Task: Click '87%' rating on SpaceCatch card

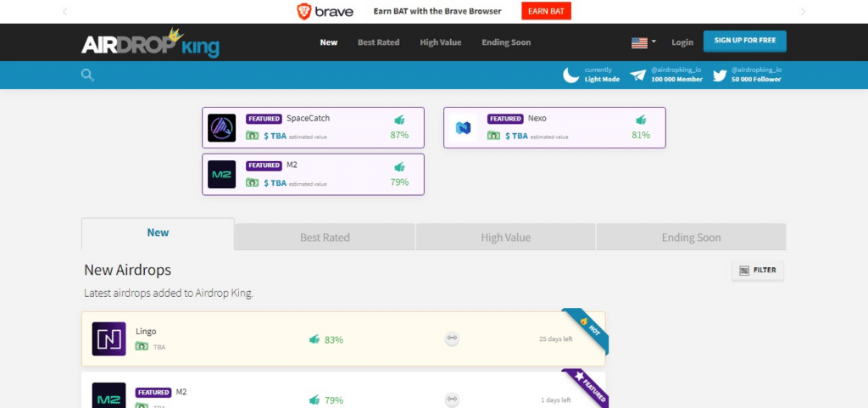Action: (399, 135)
